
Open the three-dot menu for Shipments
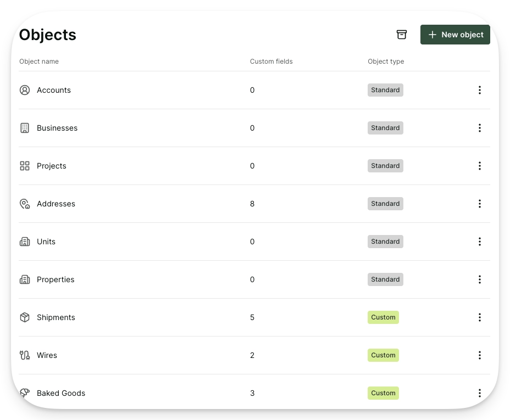click(479, 317)
